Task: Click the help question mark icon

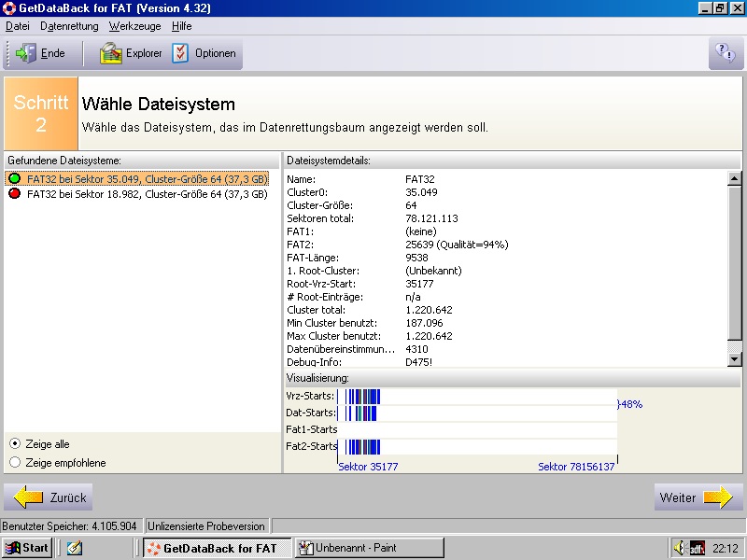Action: pyautogui.click(x=726, y=53)
